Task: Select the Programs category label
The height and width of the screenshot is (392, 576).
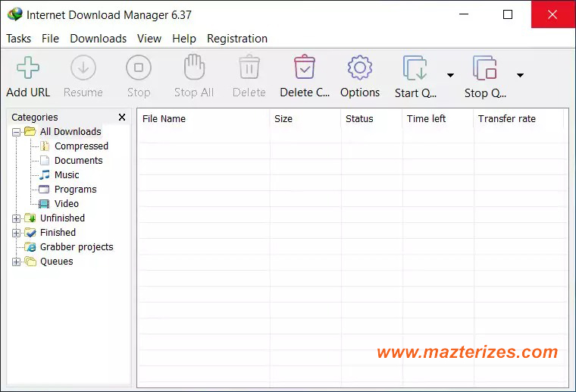Action: point(75,190)
